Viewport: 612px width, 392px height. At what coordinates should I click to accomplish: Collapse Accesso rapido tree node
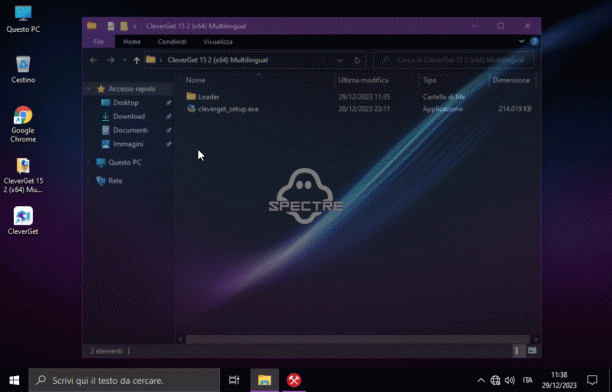pos(89,89)
